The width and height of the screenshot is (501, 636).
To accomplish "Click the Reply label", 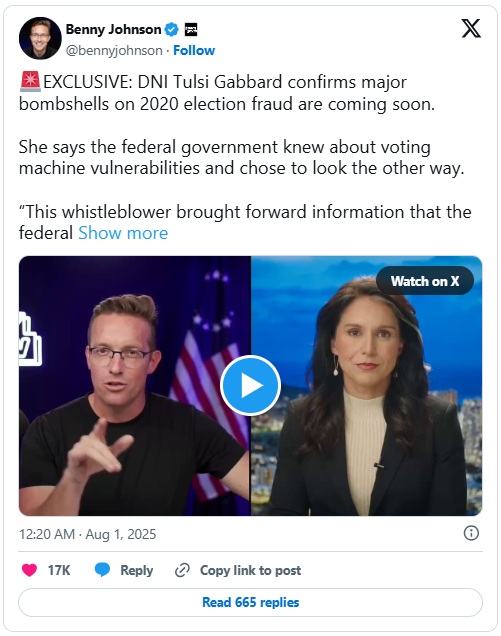I will pos(137,570).
